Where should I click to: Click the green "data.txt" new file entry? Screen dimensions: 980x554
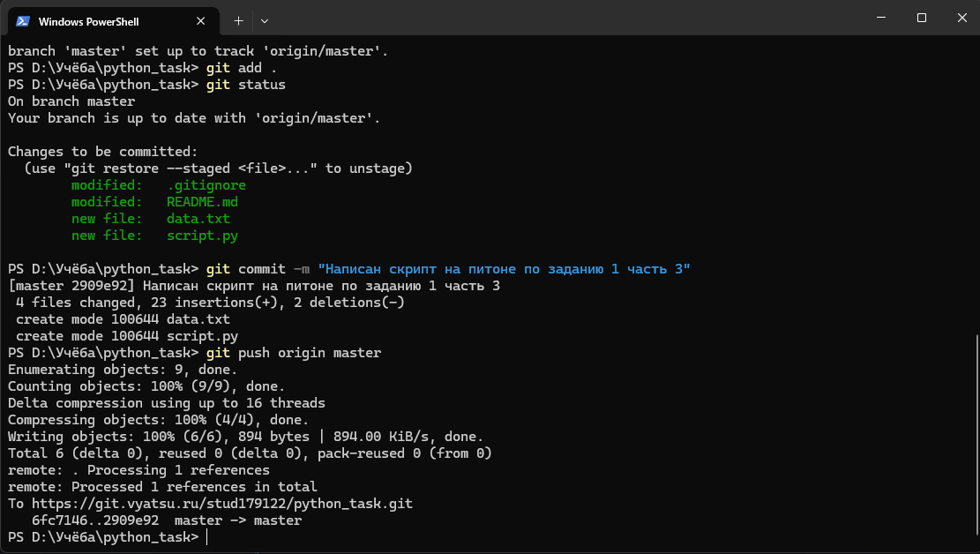[x=198, y=219]
